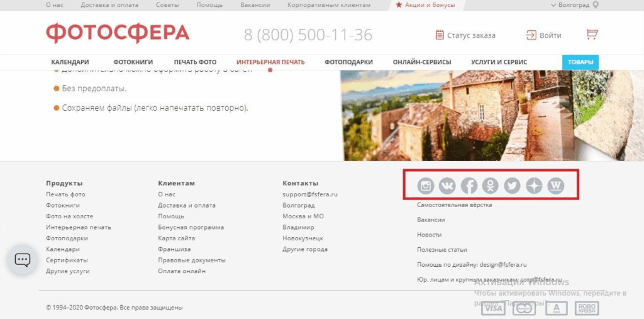644x319 pixels.
Task: Open the Печать фото menu
Action: [195, 62]
